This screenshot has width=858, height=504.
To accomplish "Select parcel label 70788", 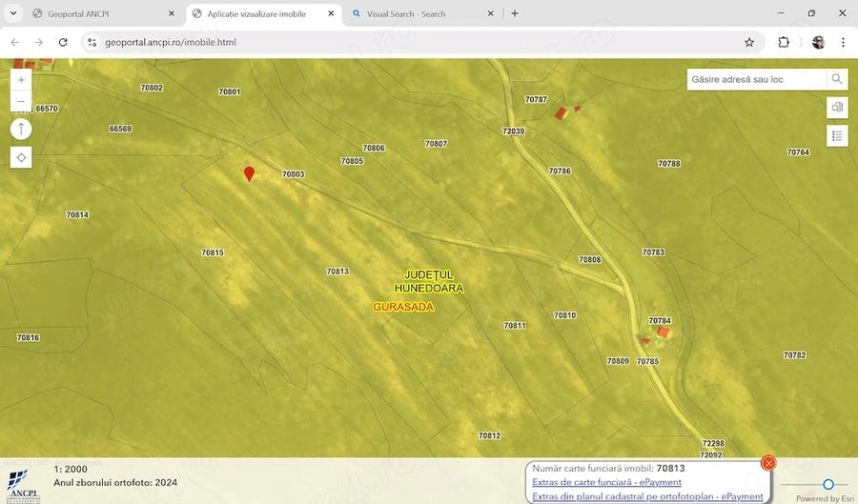I will coord(669,164).
